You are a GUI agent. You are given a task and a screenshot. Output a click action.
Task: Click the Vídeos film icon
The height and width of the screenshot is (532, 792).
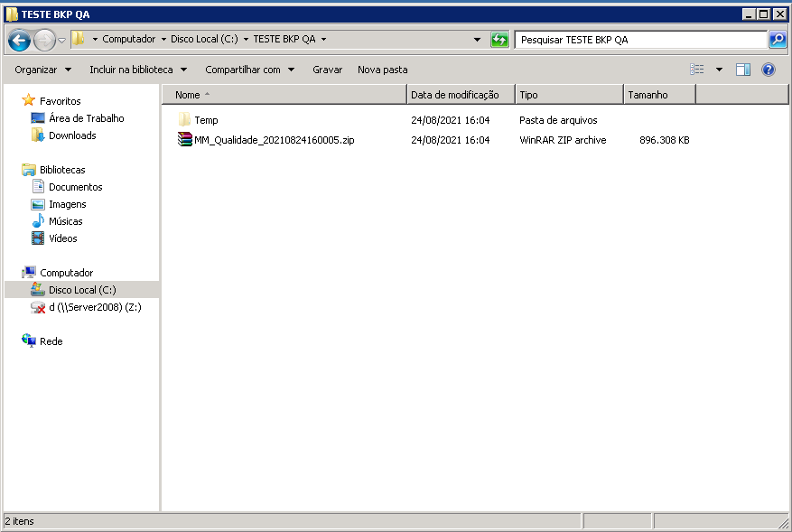point(38,238)
